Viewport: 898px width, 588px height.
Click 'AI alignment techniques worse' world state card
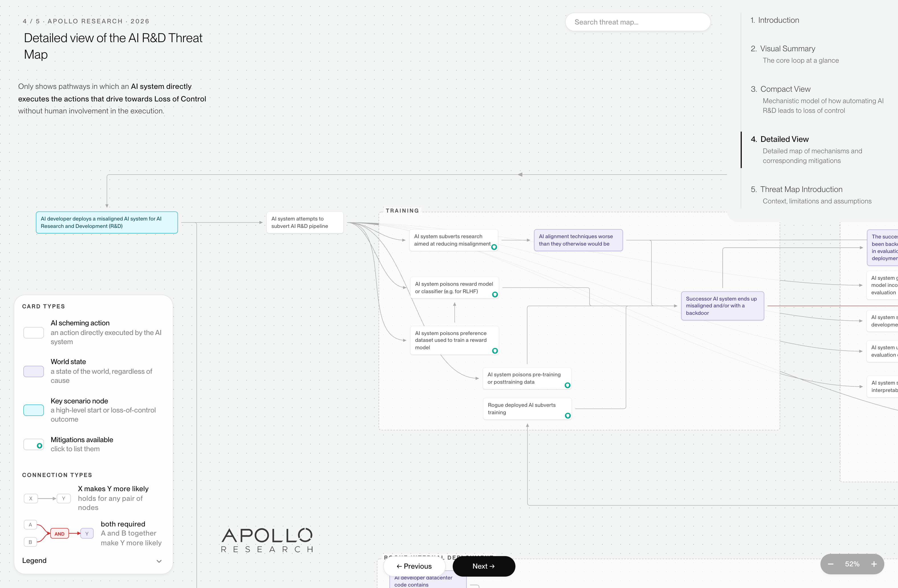pos(578,240)
